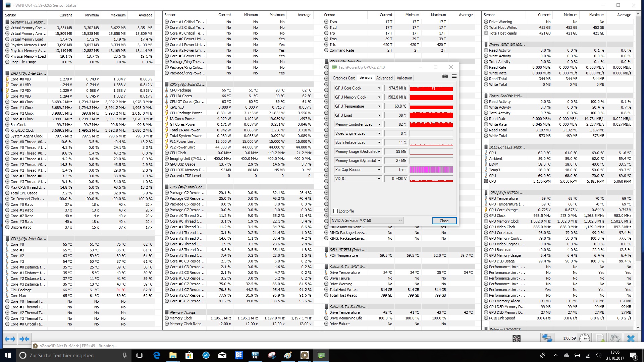The height and width of the screenshot is (362, 644).
Task: Open the GPU Core Clock sensor dropdown
Action: pos(379,88)
